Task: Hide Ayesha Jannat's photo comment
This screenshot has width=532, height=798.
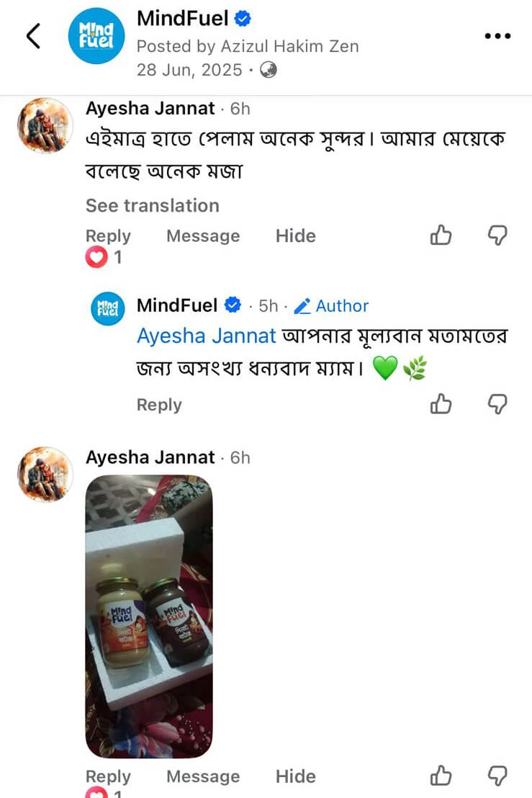Action: click(x=295, y=776)
